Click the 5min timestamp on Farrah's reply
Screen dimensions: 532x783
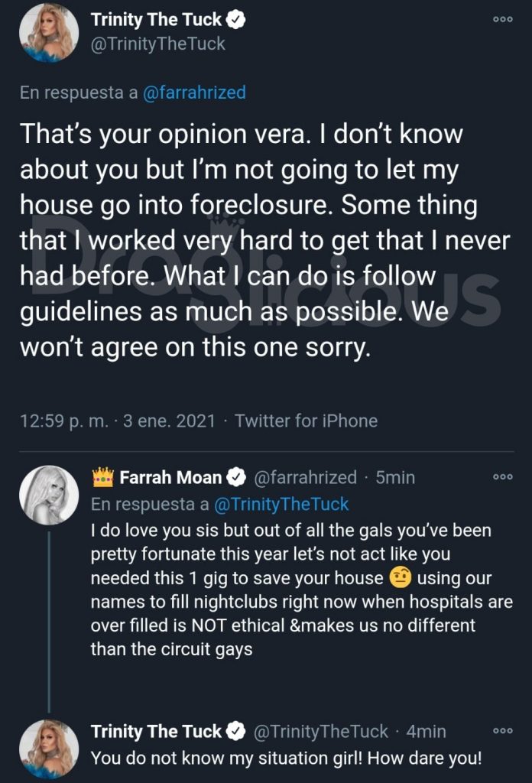(x=395, y=477)
